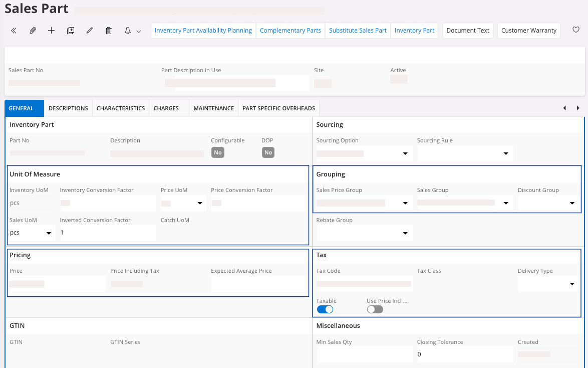Toggle the Configurable No badge
This screenshot has height=368, width=588.
(217, 152)
